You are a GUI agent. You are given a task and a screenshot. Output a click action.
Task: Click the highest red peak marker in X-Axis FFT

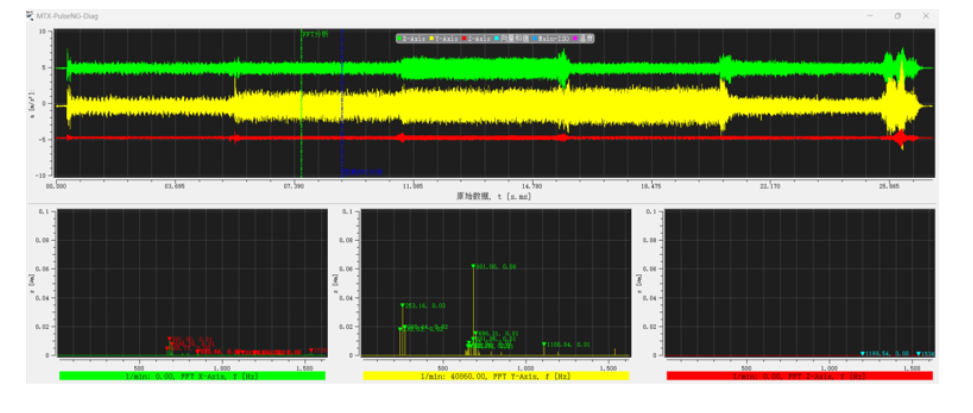(x=169, y=339)
